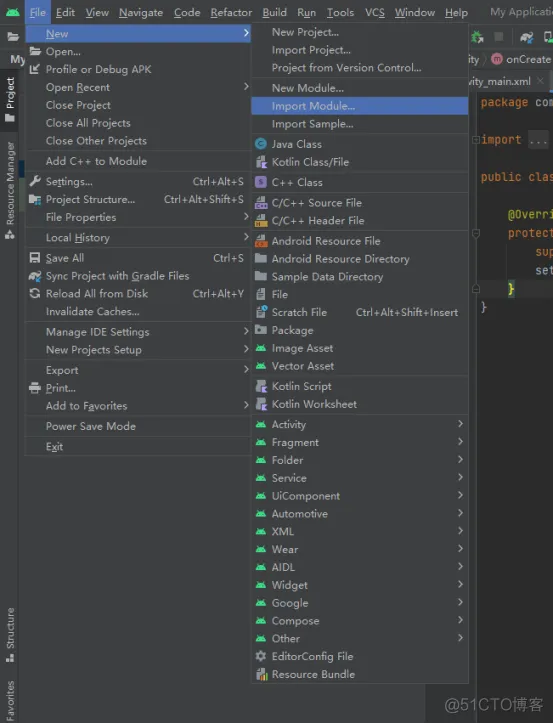This screenshot has height=724, width=554.
Task: Click the onCreate breadcrumb
Action: pos(522,59)
